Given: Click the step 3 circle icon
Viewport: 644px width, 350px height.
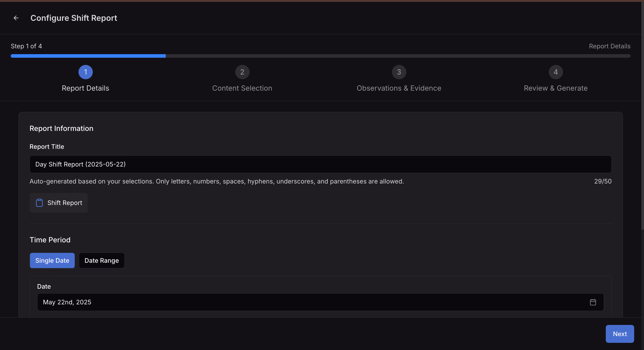Looking at the screenshot, I should (x=399, y=72).
